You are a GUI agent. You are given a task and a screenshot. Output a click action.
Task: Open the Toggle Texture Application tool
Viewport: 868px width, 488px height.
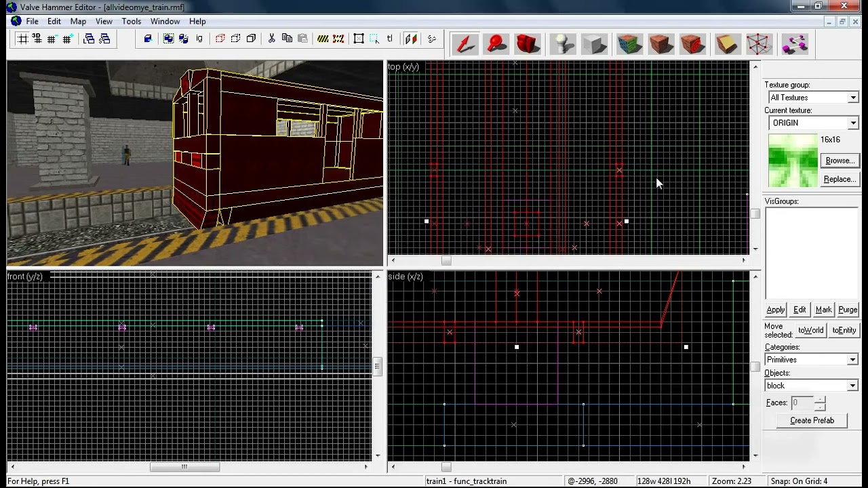click(x=629, y=44)
